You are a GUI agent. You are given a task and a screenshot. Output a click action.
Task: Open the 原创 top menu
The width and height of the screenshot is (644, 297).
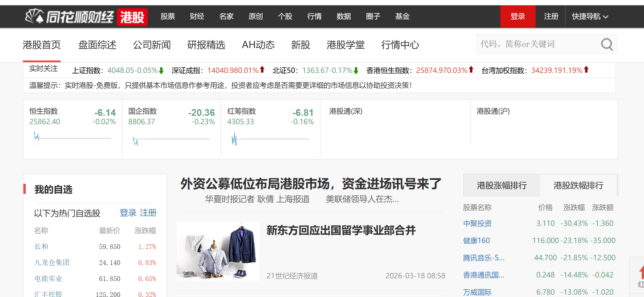[x=256, y=17]
